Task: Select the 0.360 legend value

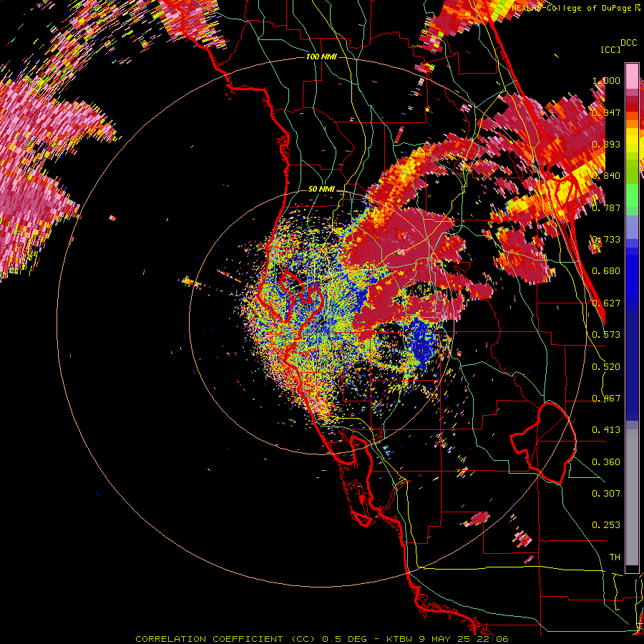Action: 606,462
